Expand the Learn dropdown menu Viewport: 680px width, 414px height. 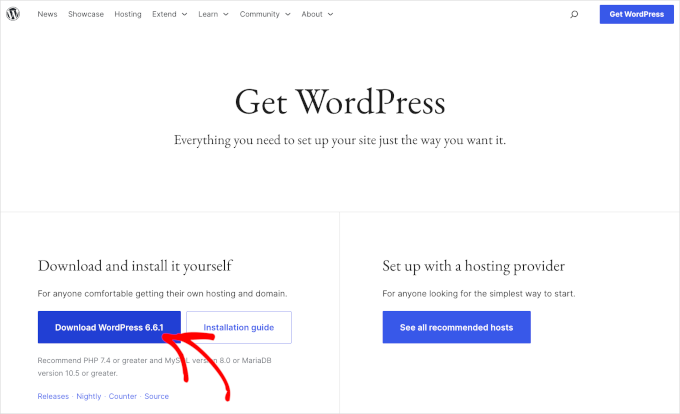[x=213, y=15]
